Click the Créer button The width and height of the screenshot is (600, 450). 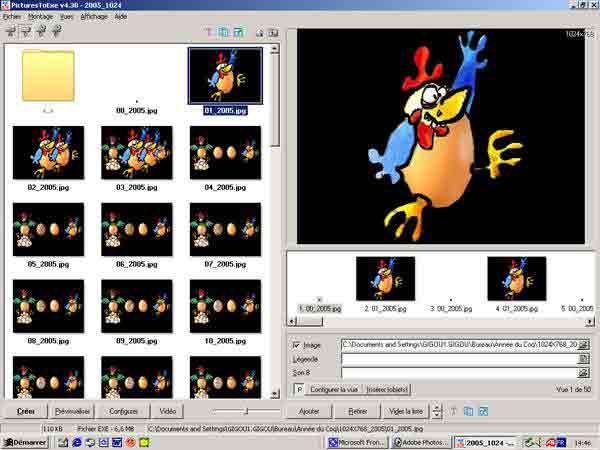tap(26, 411)
